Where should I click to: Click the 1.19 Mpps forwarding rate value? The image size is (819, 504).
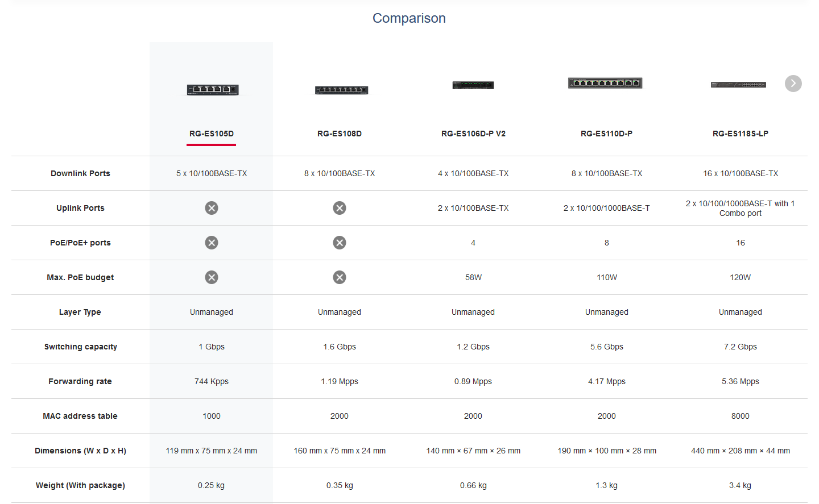340,381
